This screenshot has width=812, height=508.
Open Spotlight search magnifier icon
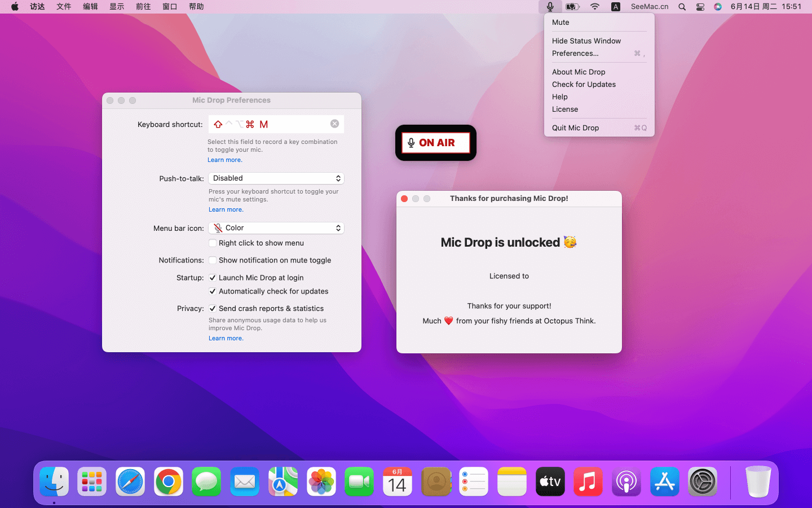tap(682, 7)
